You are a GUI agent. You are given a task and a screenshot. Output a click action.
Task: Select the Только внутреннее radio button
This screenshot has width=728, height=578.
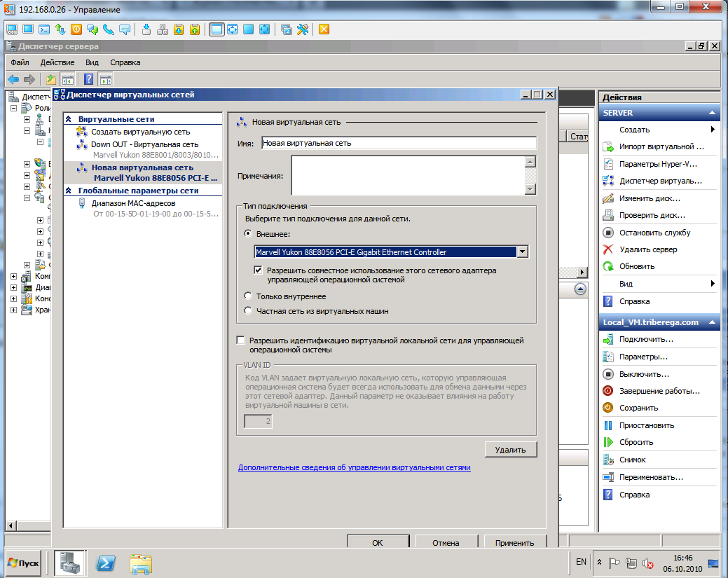pyautogui.click(x=249, y=296)
